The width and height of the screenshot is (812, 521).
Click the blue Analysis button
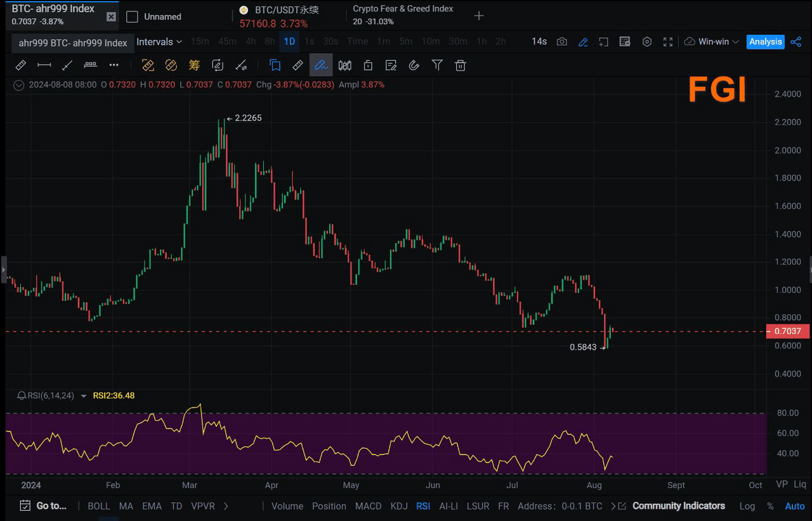pyautogui.click(x=766, y=41)
